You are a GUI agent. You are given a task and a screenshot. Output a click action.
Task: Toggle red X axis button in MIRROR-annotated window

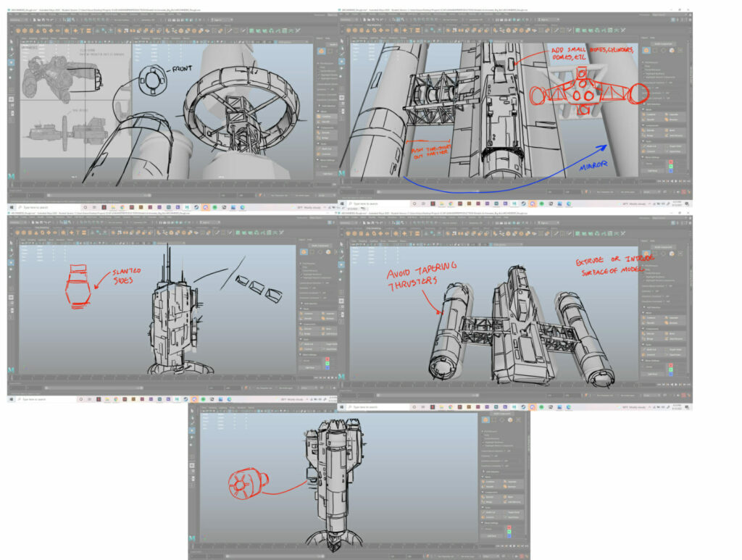click(x=670, y=162)
